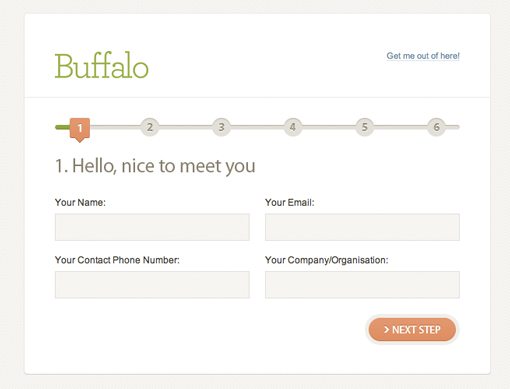Click the Your Contact Phone Number label
Viewport: 510px width, 389px height.
(117, 260)
